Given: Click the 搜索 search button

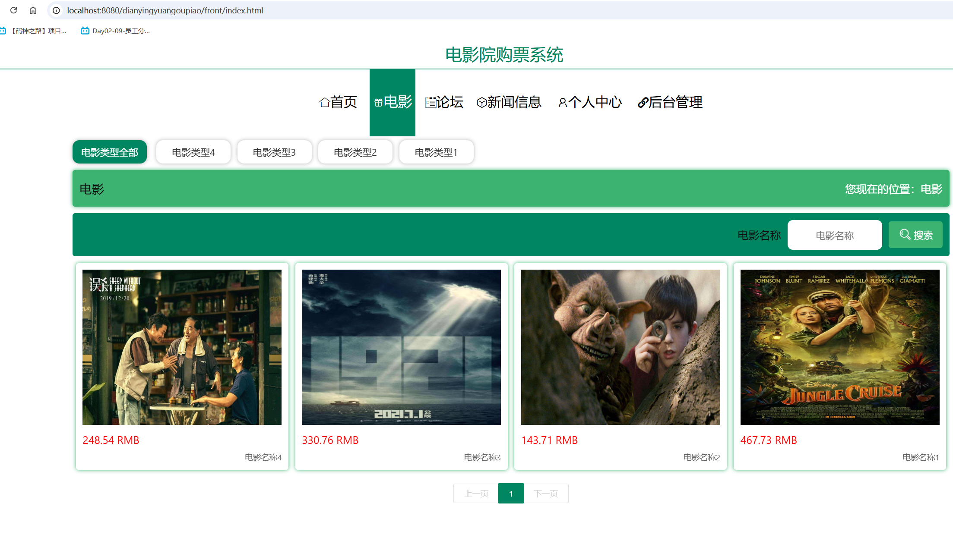Looking at the screenshot, I should [x=915, y=235].
